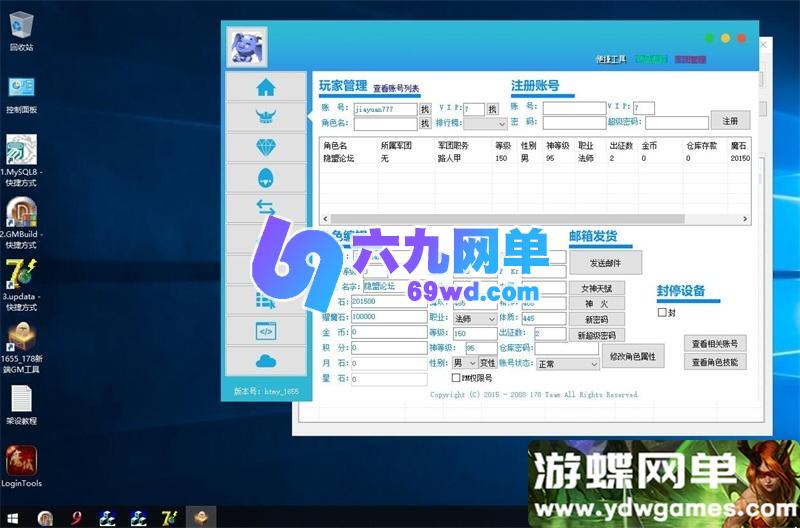Open the diamond sidebar section
The width and height of the screenshot is (800, 528).
coord(266,147)
